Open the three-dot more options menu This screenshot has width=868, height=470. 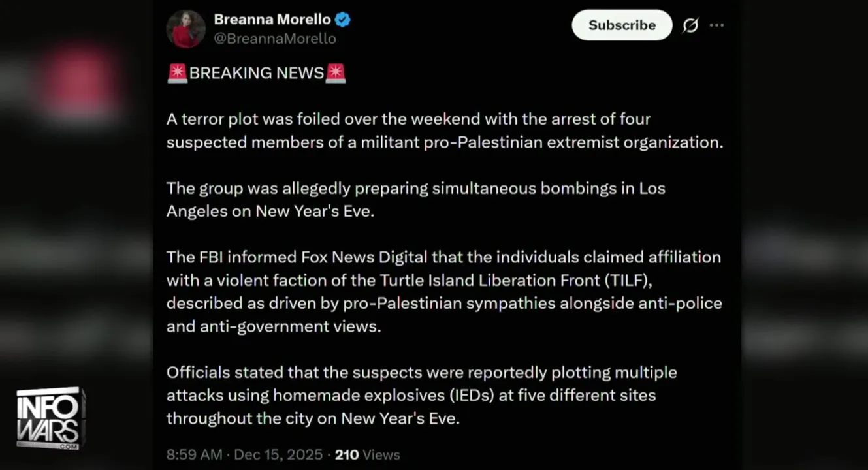click(x=716, y=25)
